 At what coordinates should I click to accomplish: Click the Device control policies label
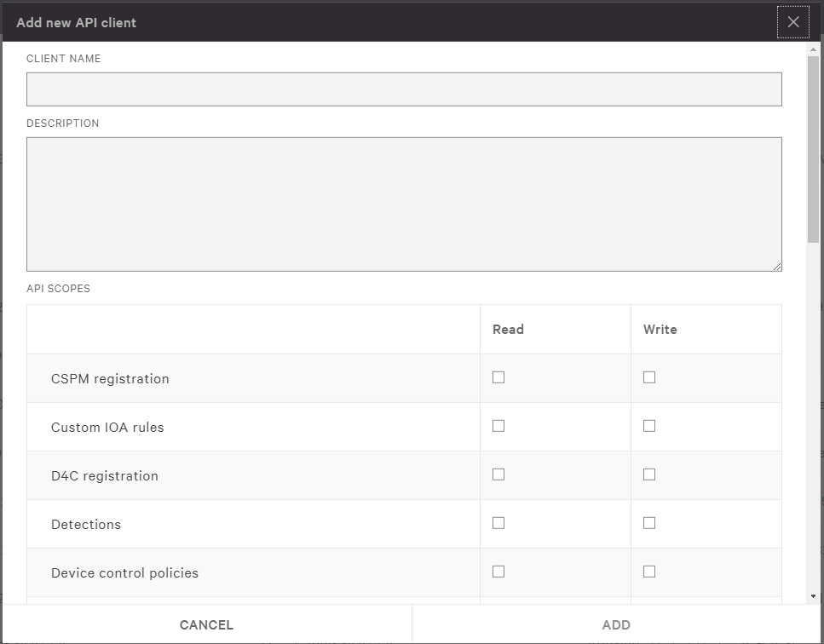(124, 573)
